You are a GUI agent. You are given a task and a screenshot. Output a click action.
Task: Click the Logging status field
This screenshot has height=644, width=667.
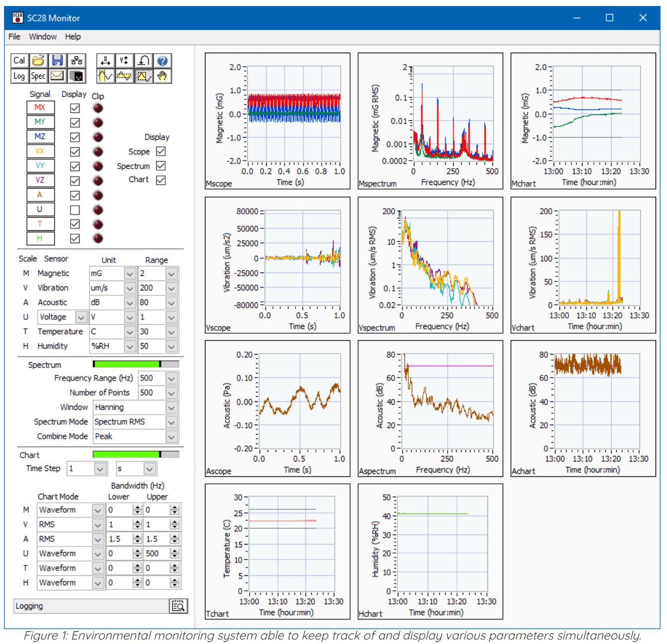pos(91,606)
